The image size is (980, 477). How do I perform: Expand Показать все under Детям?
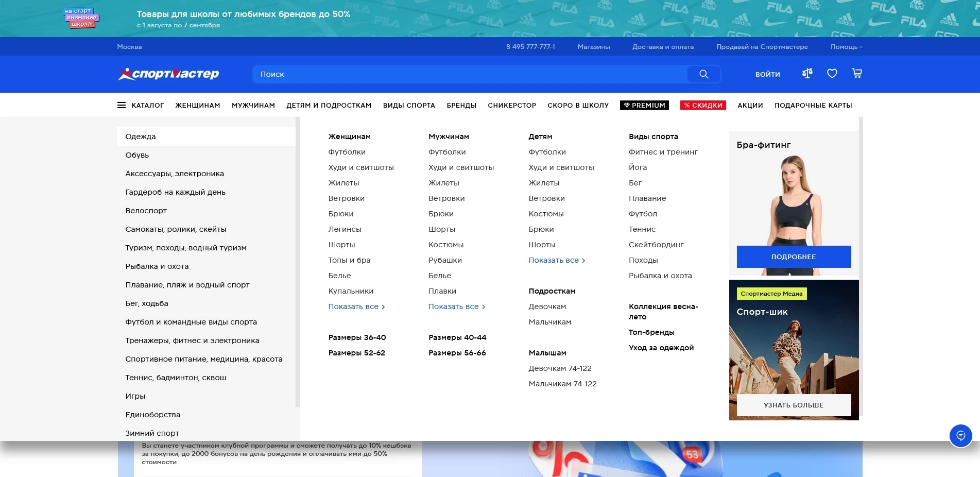pyautogui.click(x=556, y=260)
